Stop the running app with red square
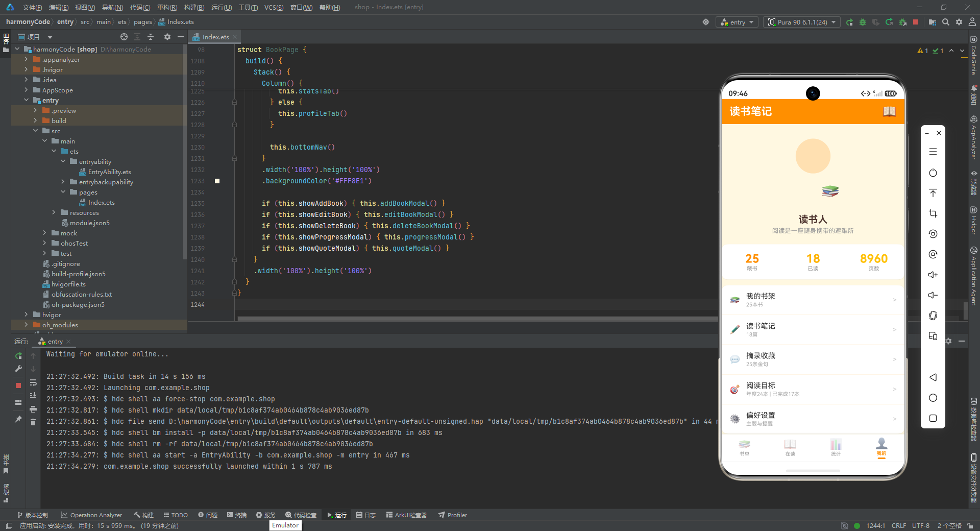Screen dimensions: 980x531 (916, 22)
